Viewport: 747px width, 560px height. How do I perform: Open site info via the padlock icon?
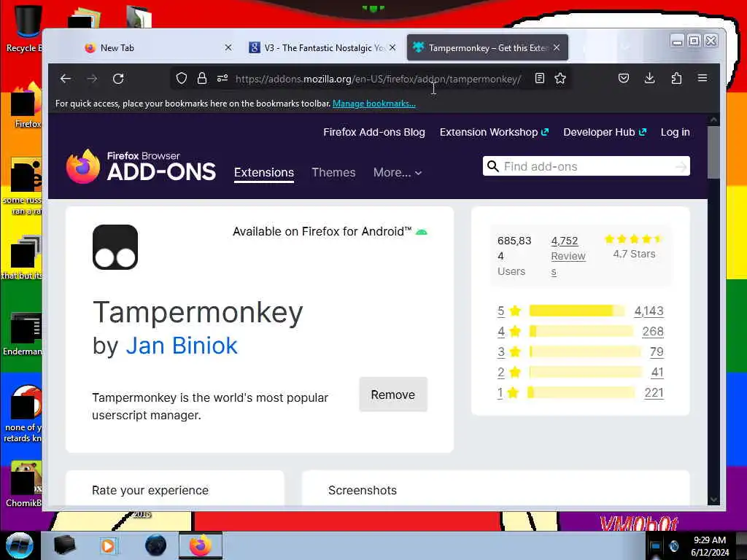pos(202,78)
